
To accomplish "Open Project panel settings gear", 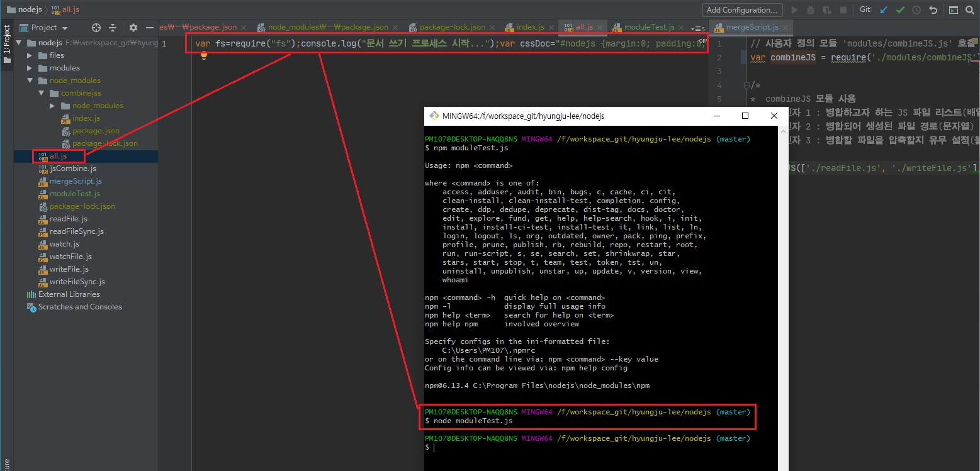I will 133,28.
